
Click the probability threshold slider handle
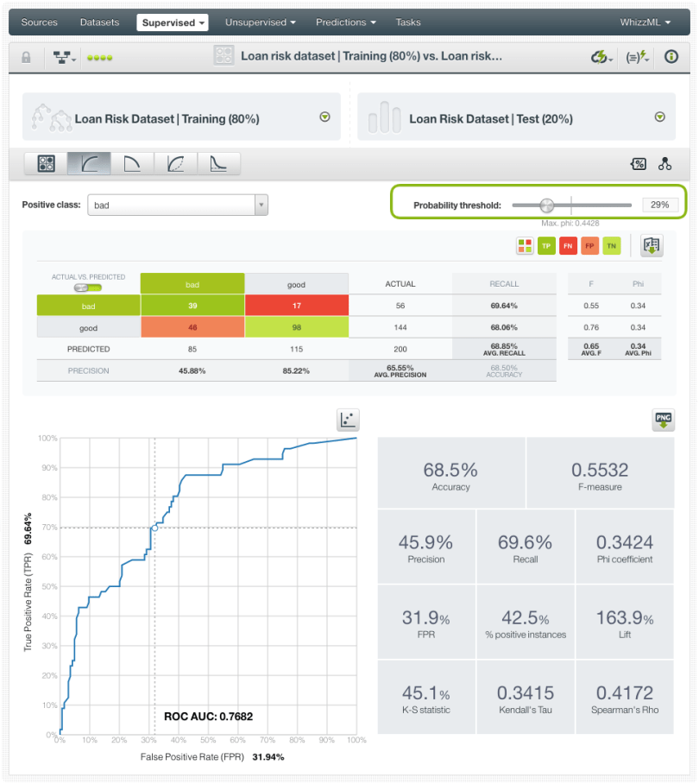point(546,205)
